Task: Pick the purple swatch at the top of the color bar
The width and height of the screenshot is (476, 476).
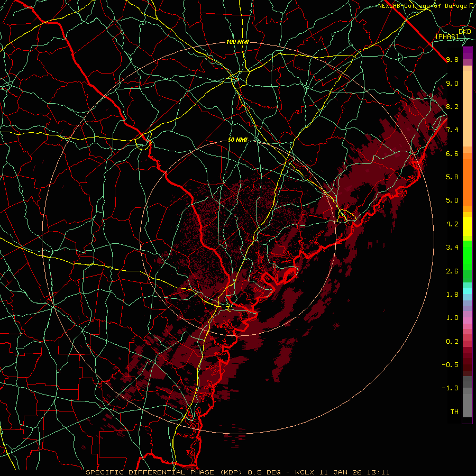Action: coord(467,53)
